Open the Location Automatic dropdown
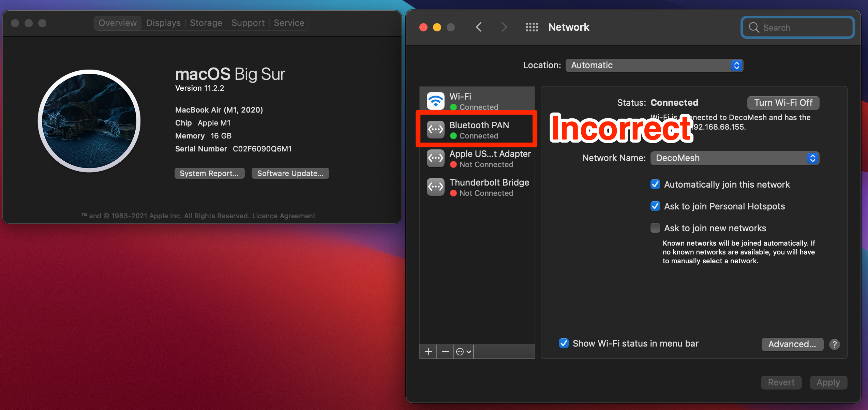The width and height of the screenshot is (868, 410). [x=654, y=65]
